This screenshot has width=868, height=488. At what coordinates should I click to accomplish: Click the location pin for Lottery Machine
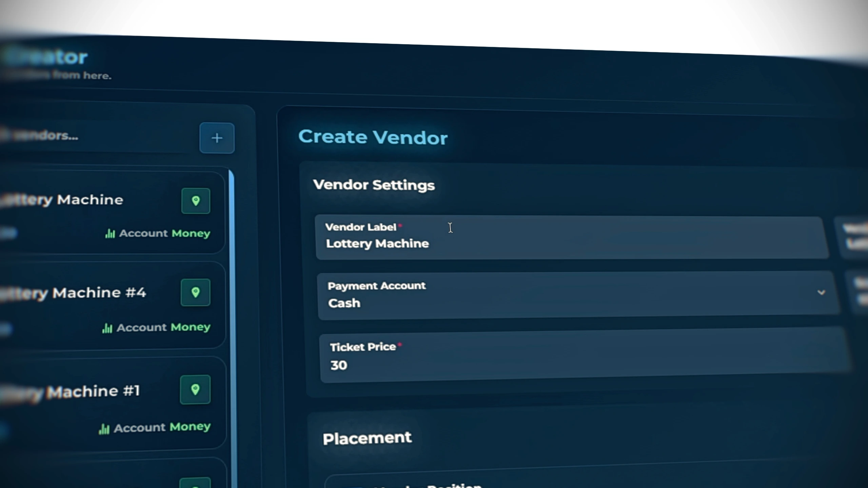click(x=196, y=201)
